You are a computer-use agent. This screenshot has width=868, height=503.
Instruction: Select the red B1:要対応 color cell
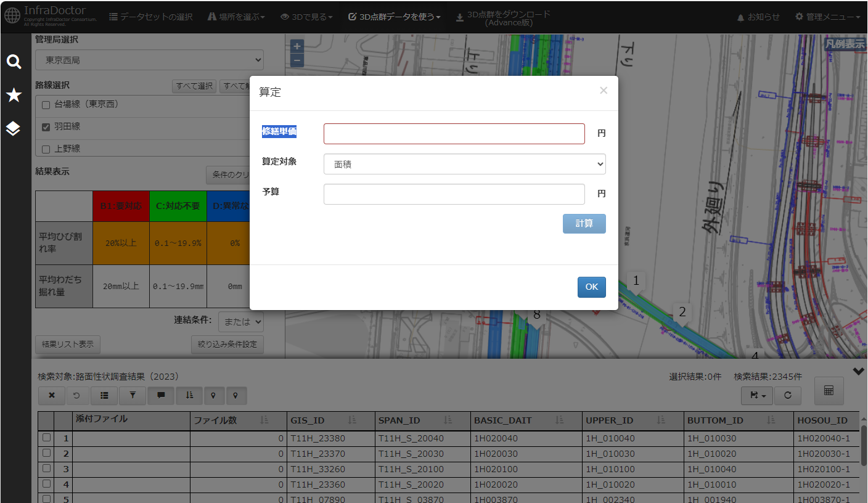coord(121,206)
